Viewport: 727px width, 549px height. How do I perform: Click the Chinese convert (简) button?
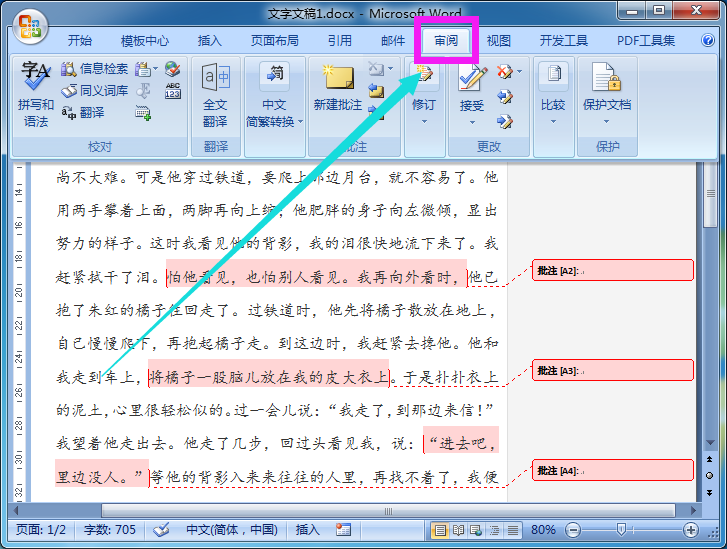click(274, 74)
